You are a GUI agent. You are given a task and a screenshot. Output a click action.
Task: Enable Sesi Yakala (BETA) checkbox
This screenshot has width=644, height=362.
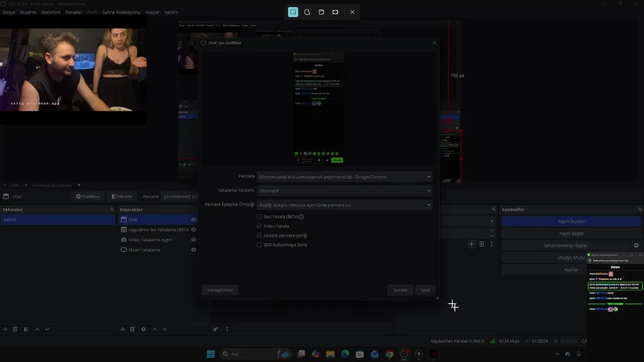[x=259, y=217]
